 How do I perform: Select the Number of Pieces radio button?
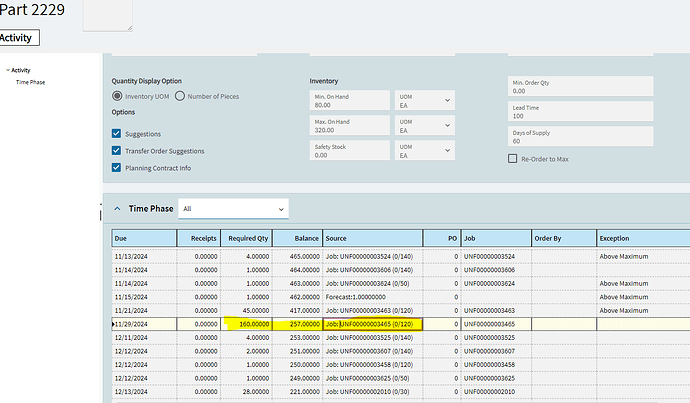click(180, 96)
